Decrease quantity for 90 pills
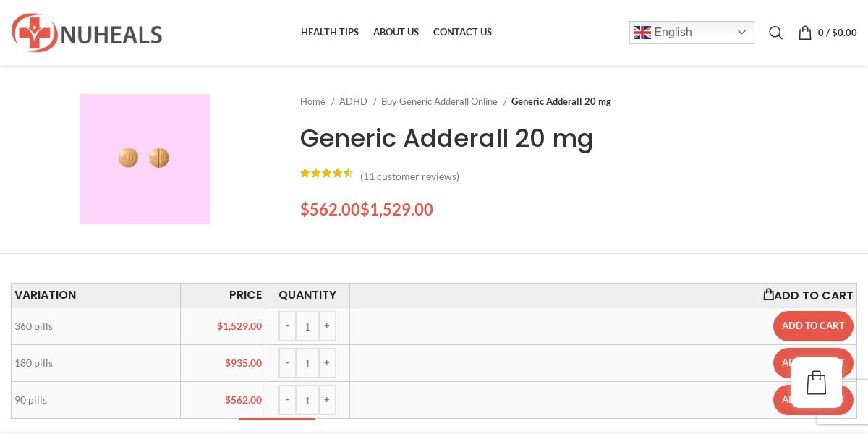The height and width of the screenshot is (434, 868). 287,400
